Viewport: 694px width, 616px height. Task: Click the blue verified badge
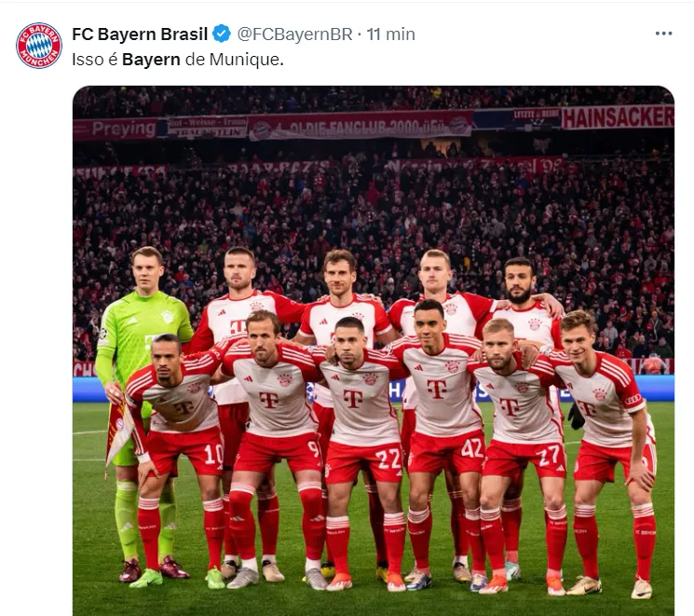pos(222,34)
